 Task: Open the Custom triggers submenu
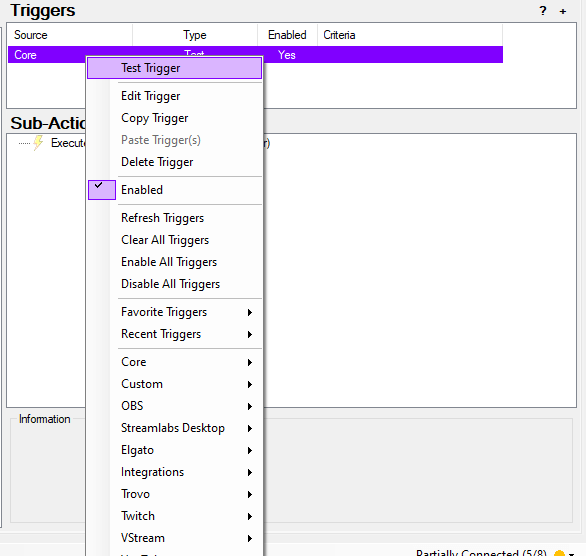(x=175, y=384)
